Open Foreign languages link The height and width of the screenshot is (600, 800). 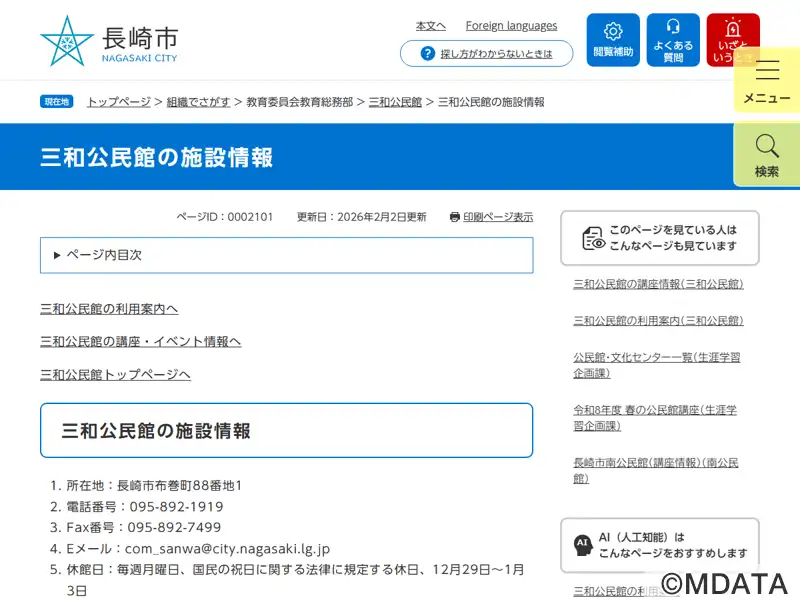511,26
